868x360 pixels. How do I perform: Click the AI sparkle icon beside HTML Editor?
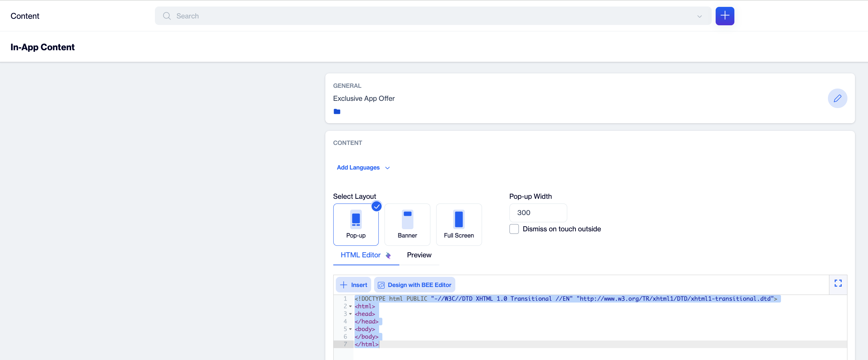tap(388, 255)
